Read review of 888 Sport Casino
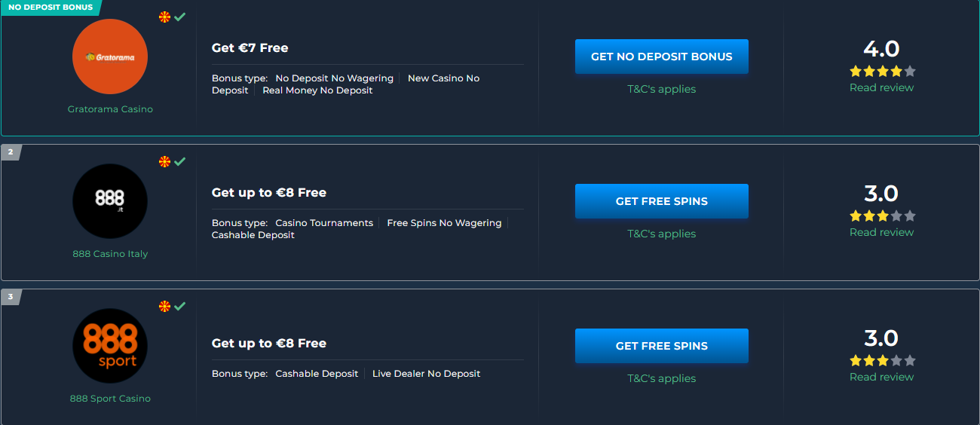This screenshot has width=980, height=425. (x=881, y=377)
